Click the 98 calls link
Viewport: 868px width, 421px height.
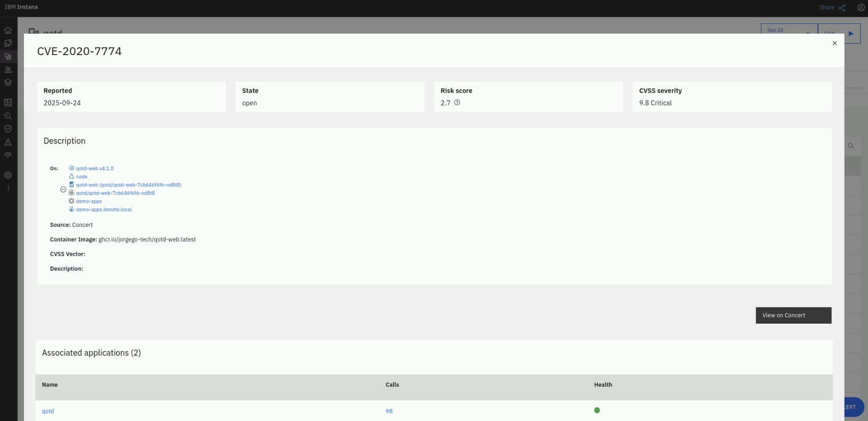[x=389, y=411]
